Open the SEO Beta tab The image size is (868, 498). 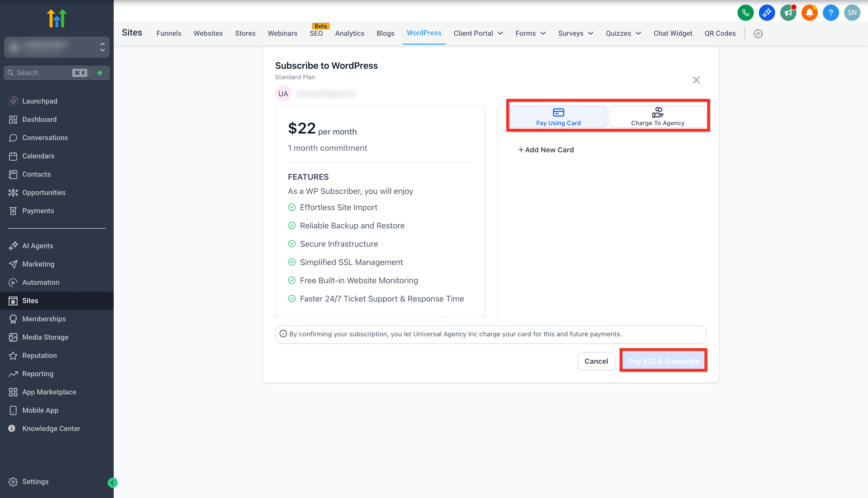pyautogui.click(x=316, y=33)
